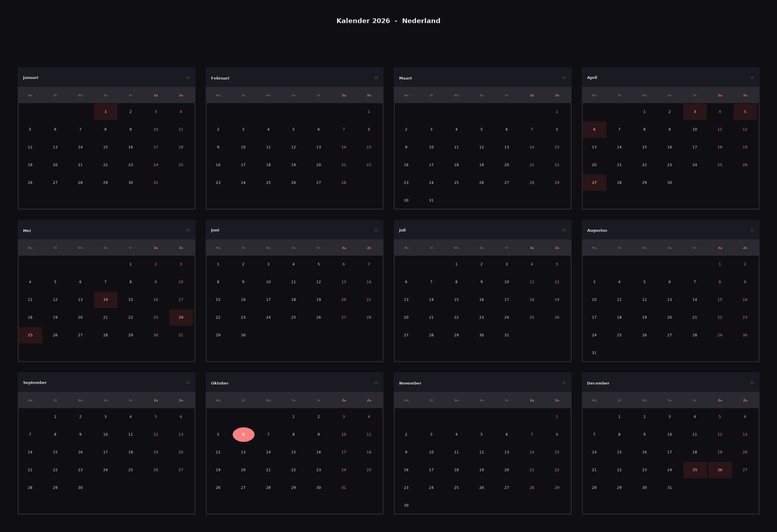Select 15 in Juni

click(218, 300)
